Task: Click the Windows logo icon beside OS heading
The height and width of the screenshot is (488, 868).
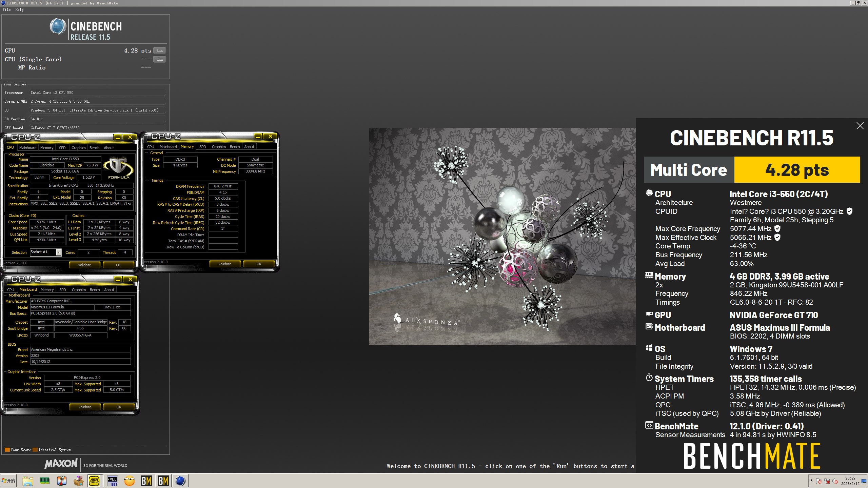Action: (649, 348)
